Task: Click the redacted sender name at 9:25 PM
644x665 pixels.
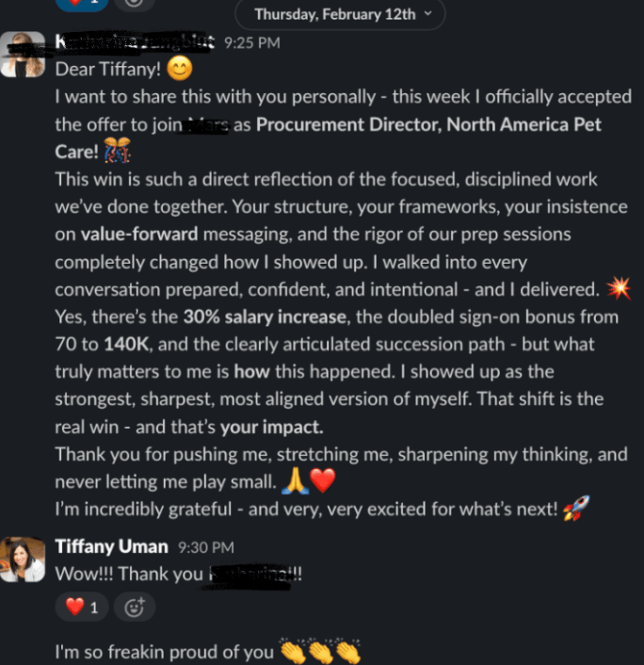Action: coord(135,42)
